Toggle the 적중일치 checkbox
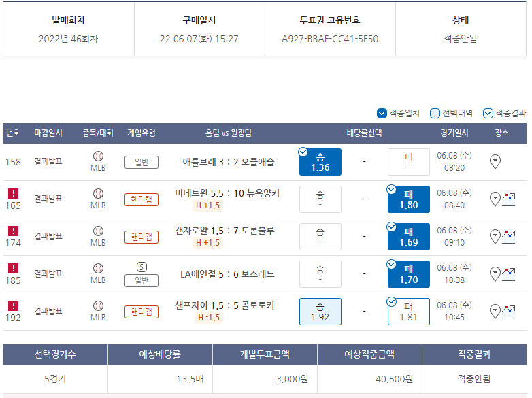The width and height of the screenshot is (532, 398). [x=382, y=113]
